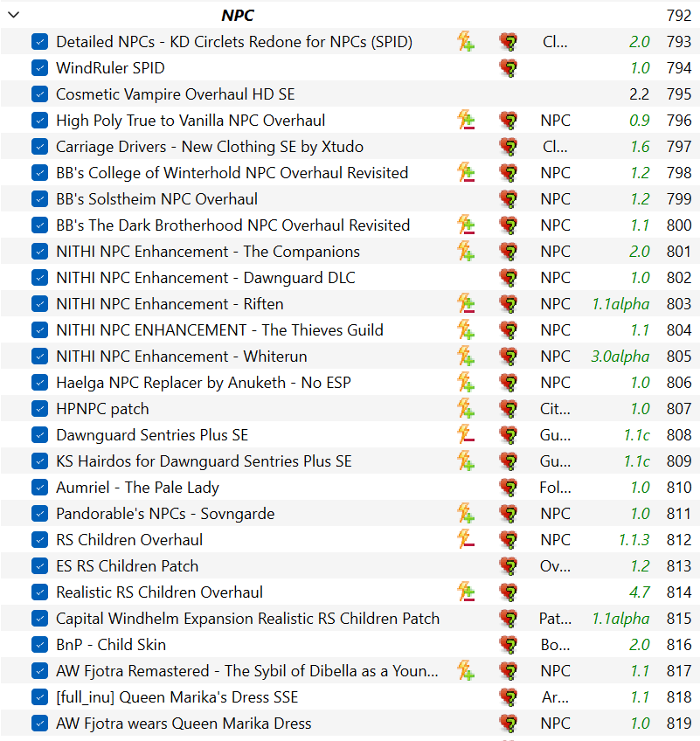
Task: Click heart flag icon for BB's Solstheim NPC Overhaul
Action: tap(509, 199)
